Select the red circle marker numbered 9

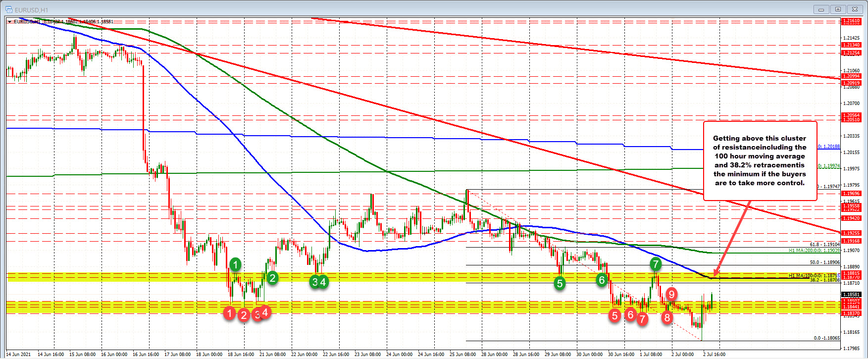pyautogui.click(x=671, y=295)
